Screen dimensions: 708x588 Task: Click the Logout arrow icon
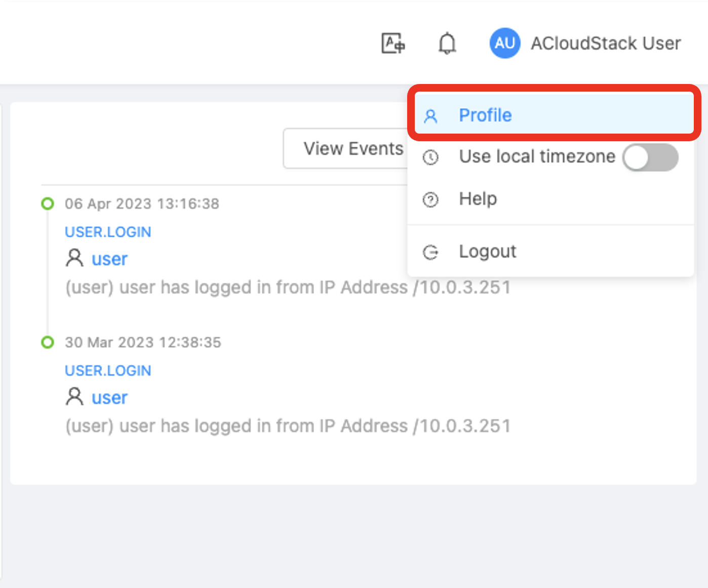click(430, 252)
